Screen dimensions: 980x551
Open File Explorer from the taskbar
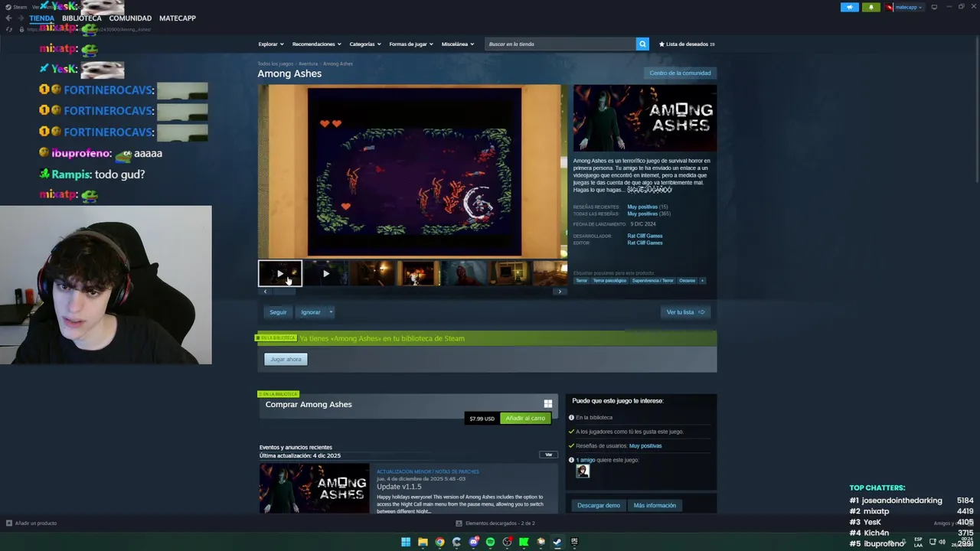423,542
